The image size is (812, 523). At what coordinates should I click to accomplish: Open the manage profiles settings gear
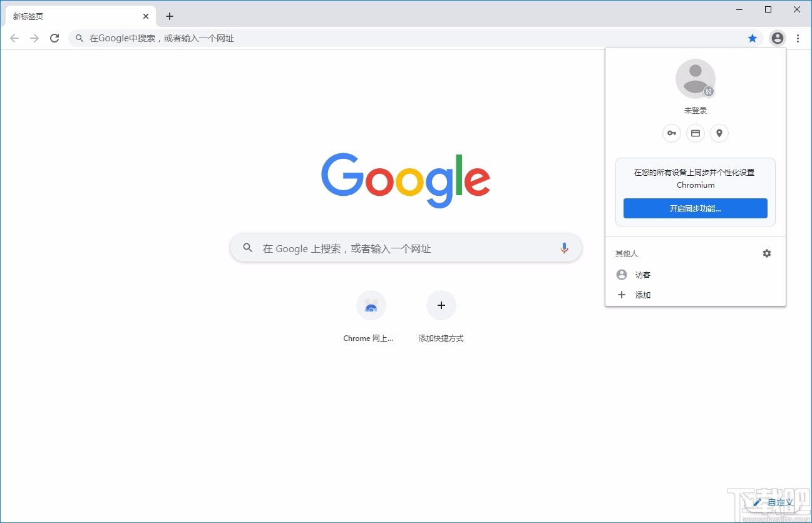click(x=766, y=253)
